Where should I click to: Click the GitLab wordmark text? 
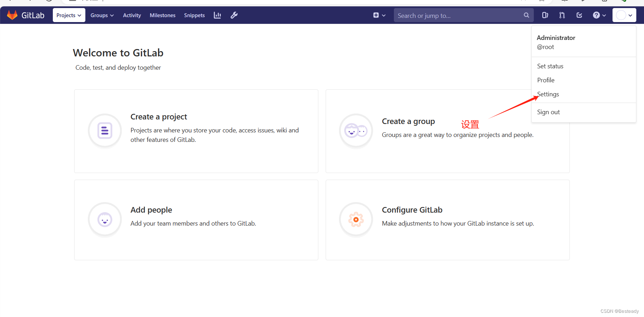pos(33,15)
